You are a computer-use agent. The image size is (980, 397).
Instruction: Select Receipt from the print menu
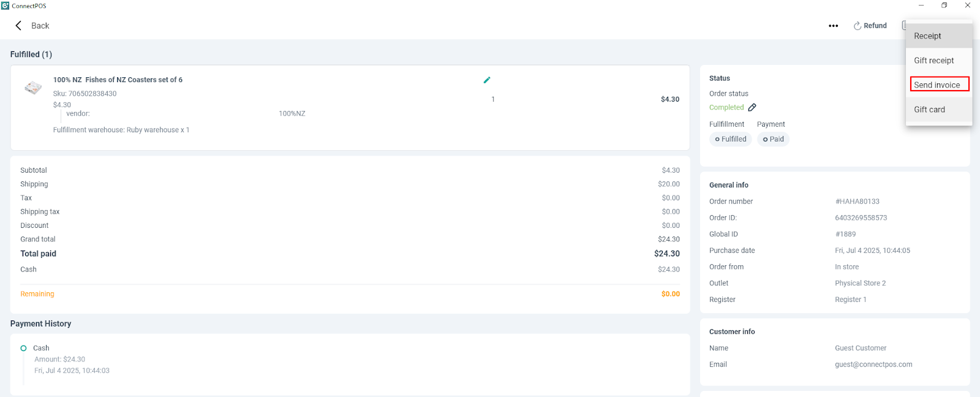pos(927,36)
